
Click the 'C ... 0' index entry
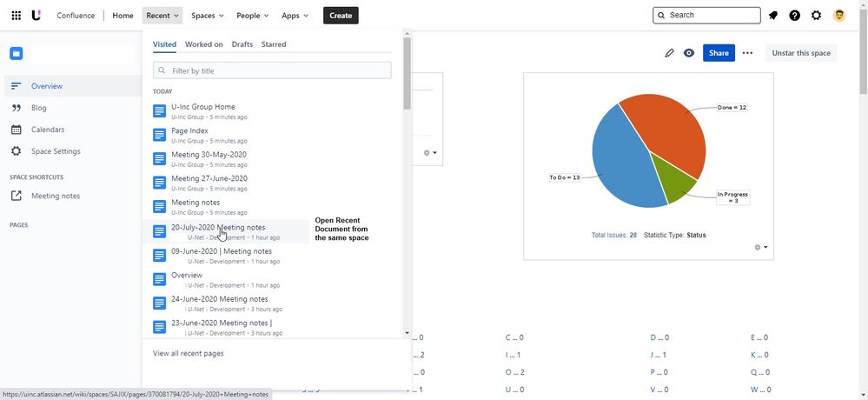[514, 337]
